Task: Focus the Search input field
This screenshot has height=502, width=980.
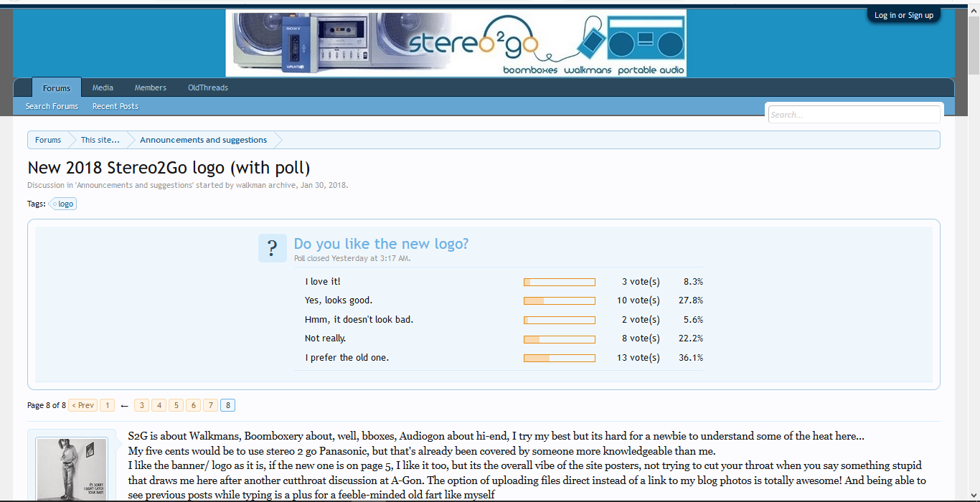Action: [x=854, y=115]
